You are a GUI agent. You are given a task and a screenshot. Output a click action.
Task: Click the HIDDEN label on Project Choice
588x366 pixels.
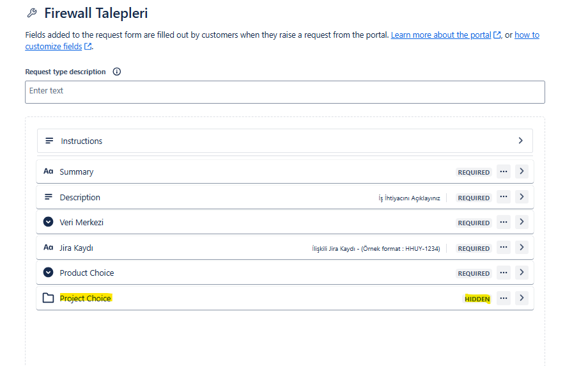coord(477,299)
